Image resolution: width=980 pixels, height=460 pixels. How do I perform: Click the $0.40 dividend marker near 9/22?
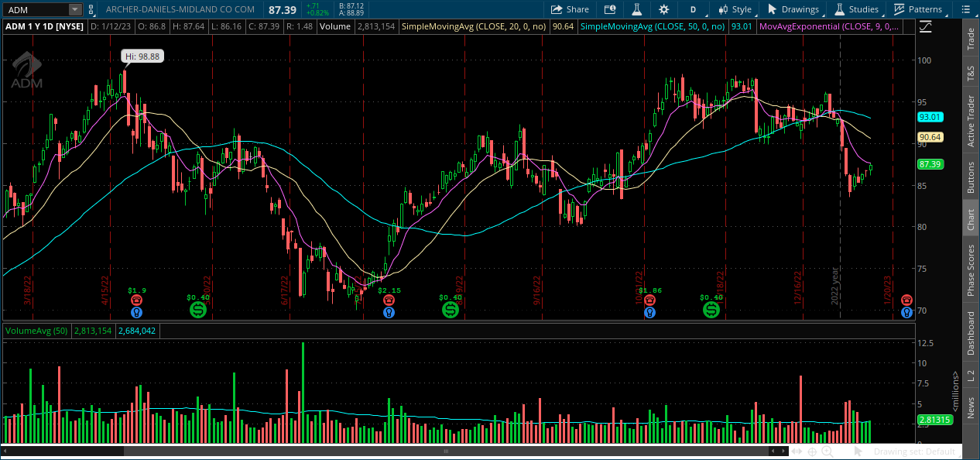pyautogui.click(x=451, y=310)
